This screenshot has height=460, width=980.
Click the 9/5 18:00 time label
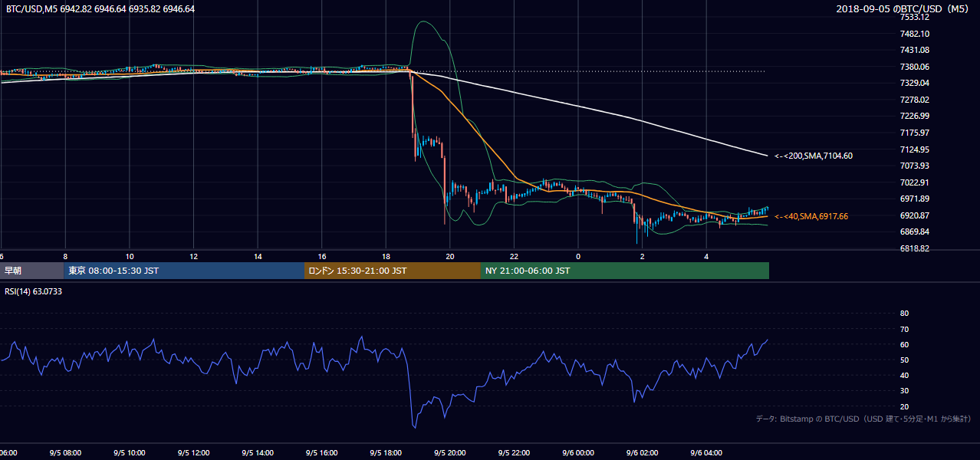tap(386, 453)
